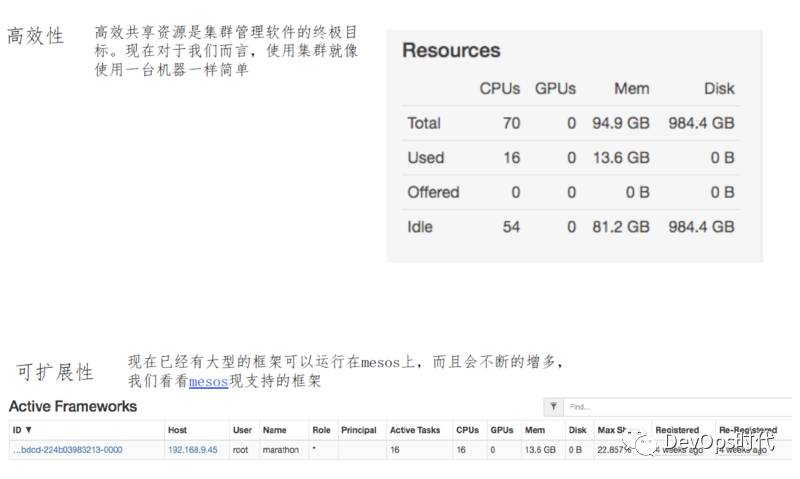This screenshot has width=800, height=479.
Task: Select the Idle row in Resources
Action: 420,227
